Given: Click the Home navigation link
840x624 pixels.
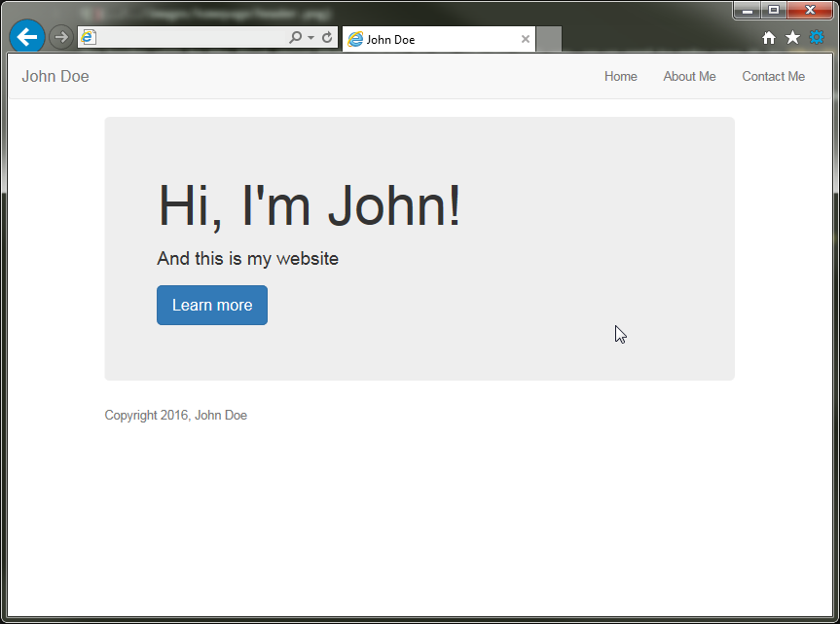Looking at the screenshot, I should [x=620, y=77].
